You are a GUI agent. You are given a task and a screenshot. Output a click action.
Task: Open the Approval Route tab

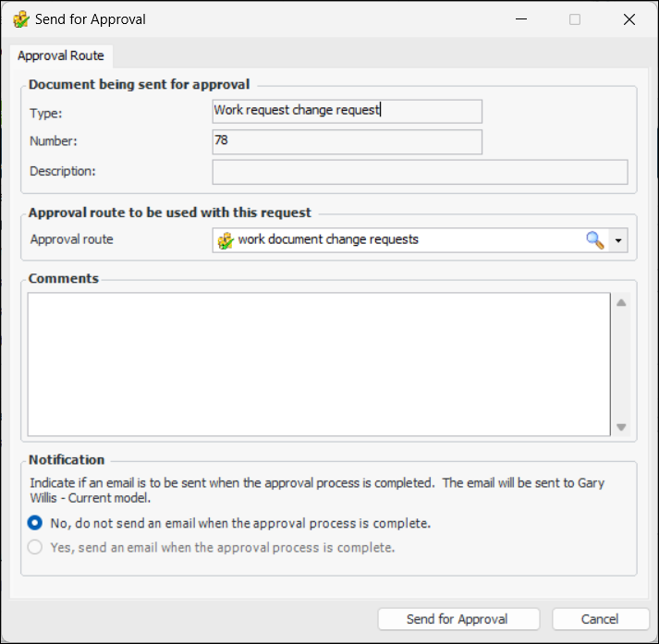(x=61, y=55)
